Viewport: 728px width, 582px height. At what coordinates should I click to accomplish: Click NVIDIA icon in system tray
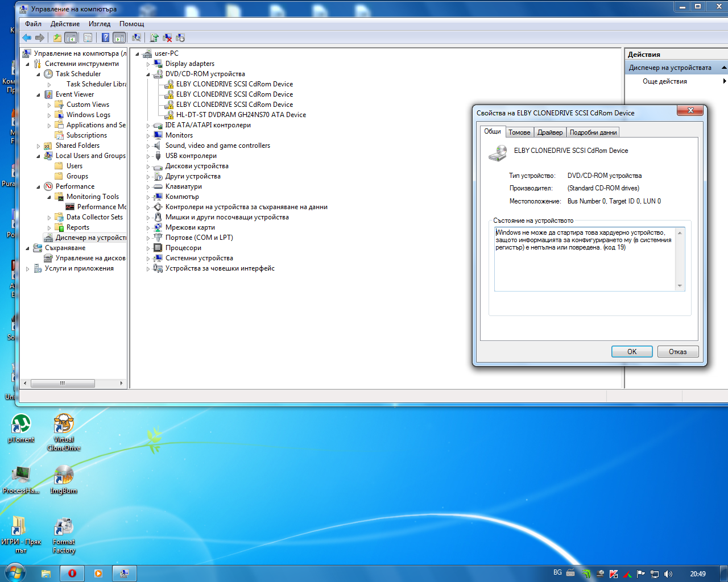point(586,574)
